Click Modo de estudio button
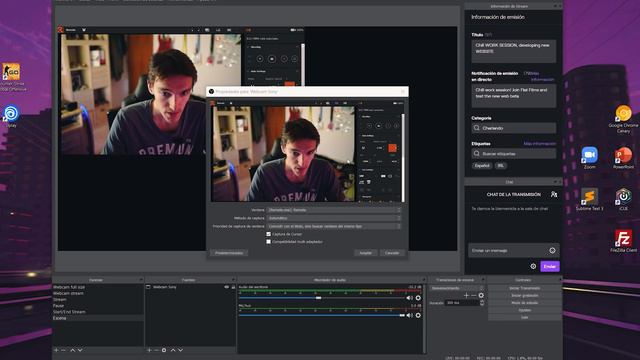The height and width of the screenshot is (360, 640). tap(524, 303)
